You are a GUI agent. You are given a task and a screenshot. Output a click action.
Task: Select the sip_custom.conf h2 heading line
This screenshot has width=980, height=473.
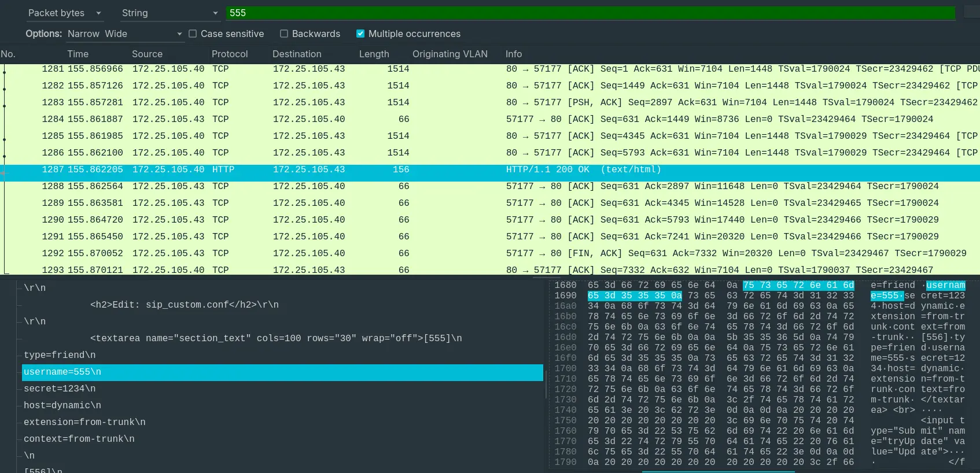tap(184, 305)
